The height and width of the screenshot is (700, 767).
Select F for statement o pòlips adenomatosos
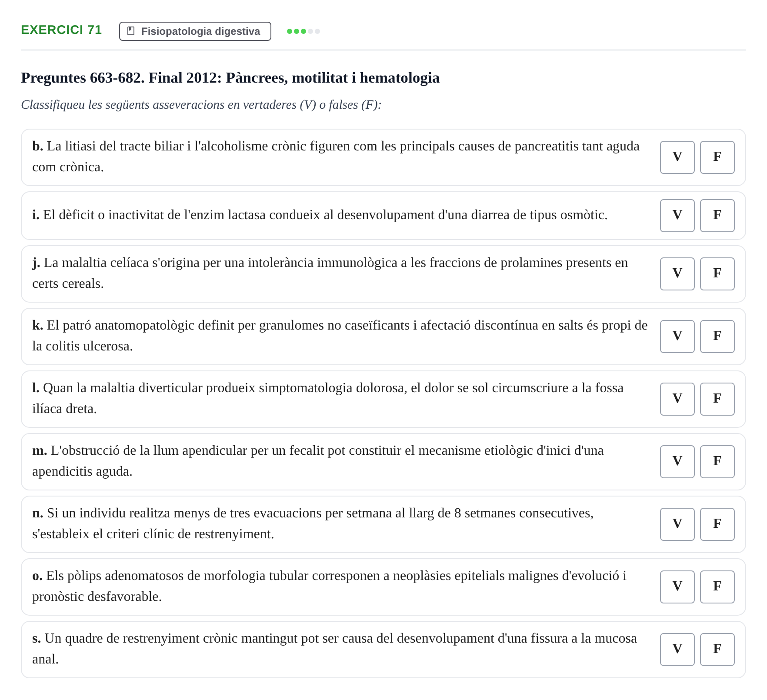coord(717,587)
